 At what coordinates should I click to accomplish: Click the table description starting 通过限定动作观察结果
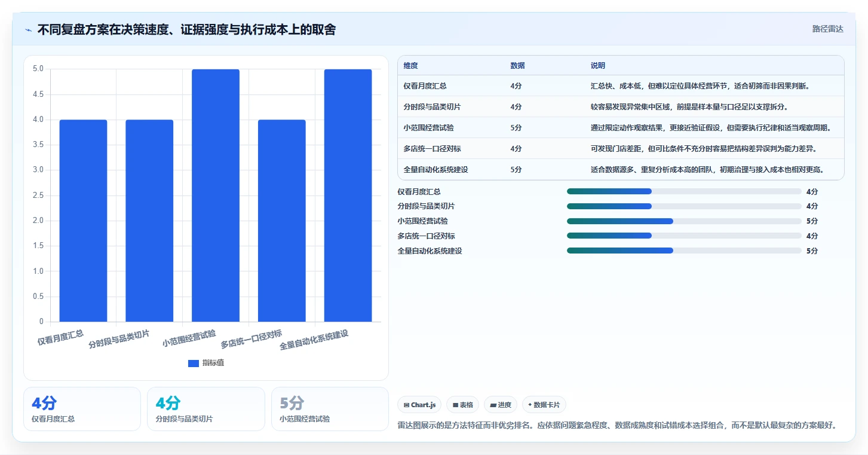click(711, 128)
